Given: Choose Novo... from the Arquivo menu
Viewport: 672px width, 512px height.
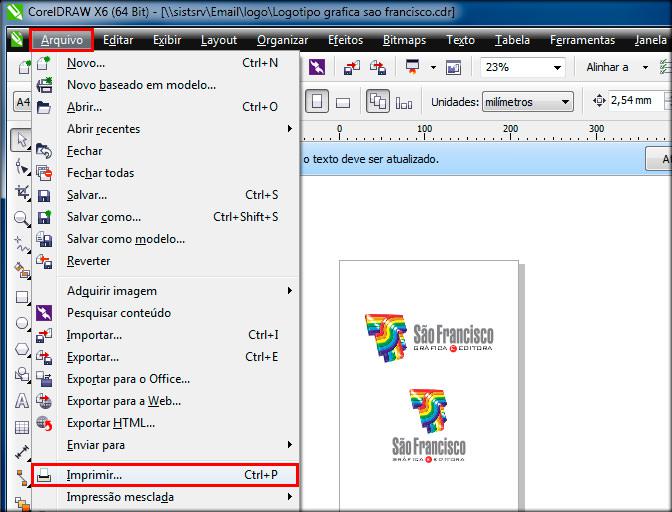Looking at the screenshot, I should click(165, 63).
